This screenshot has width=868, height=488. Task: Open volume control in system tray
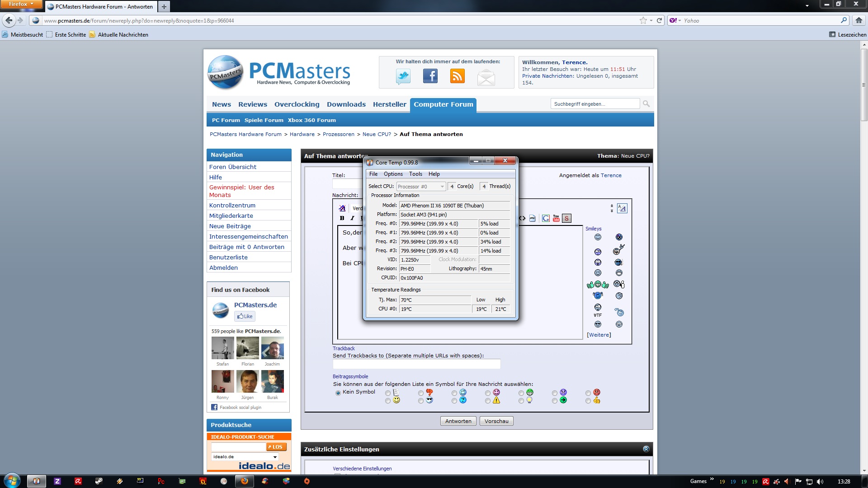(820, 482)
